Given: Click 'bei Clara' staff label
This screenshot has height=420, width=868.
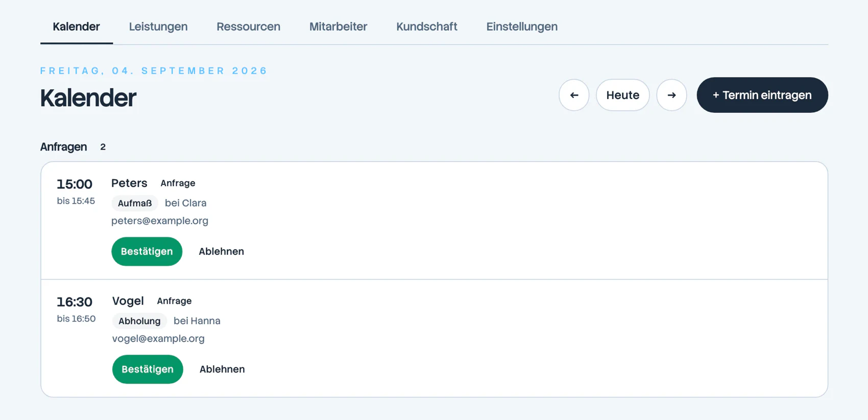Looking at the screenshot, I should click(186, 203).
